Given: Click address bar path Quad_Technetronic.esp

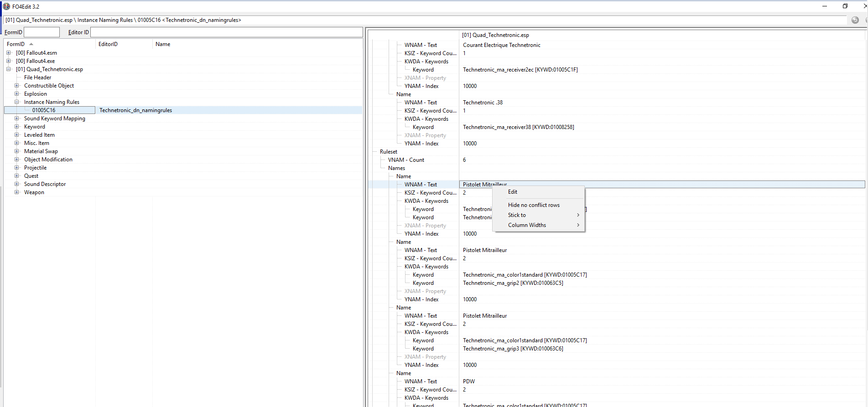Looking at the screenshot, I should click(44, 20).
